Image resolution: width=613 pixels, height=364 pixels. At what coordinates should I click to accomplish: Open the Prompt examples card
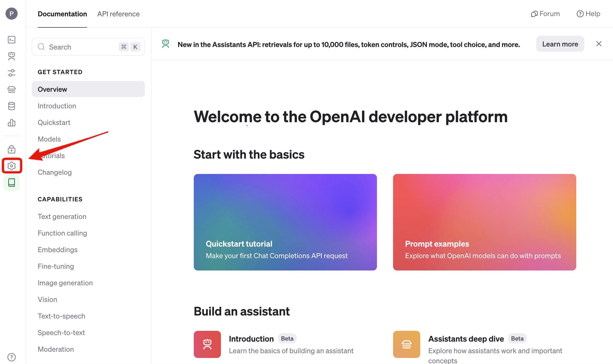(x=484, y=222)
